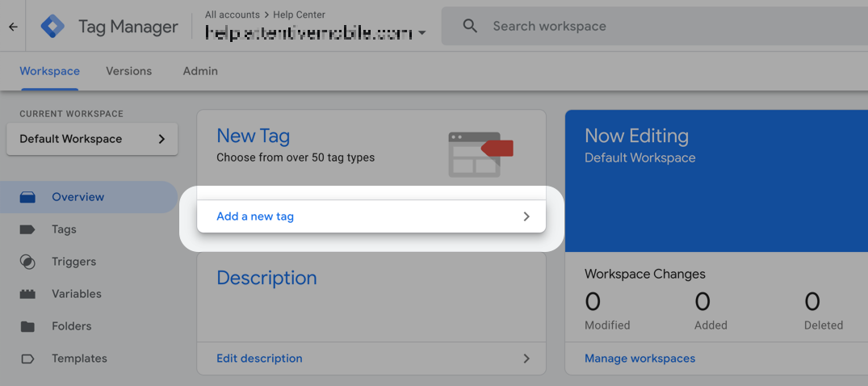The height and width of the screenshot is (386, 868).
Task: Click the back arrow icon
Action: tap(13, 27)
